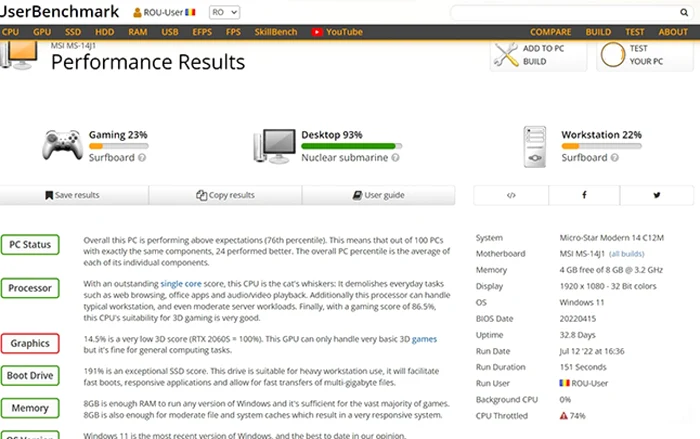Click the UserBenchmark logo text
The width and height of the screenshot is (700, 439).
59,12
